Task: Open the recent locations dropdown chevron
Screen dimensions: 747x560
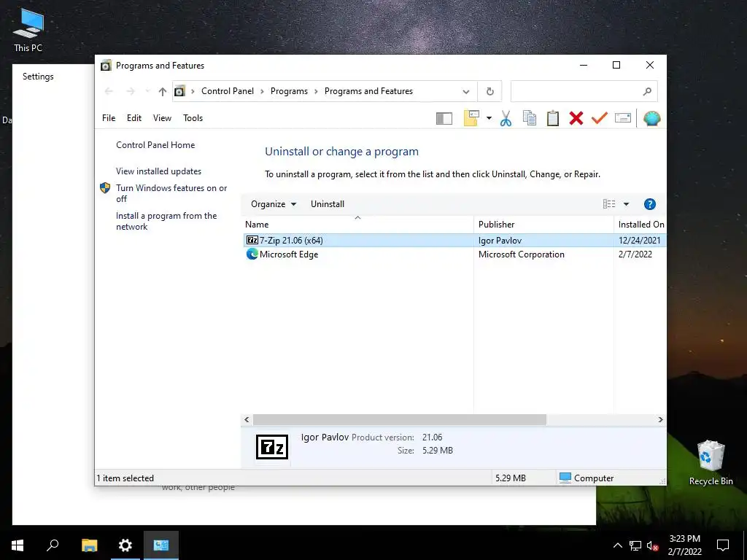Action: (147, 91)
